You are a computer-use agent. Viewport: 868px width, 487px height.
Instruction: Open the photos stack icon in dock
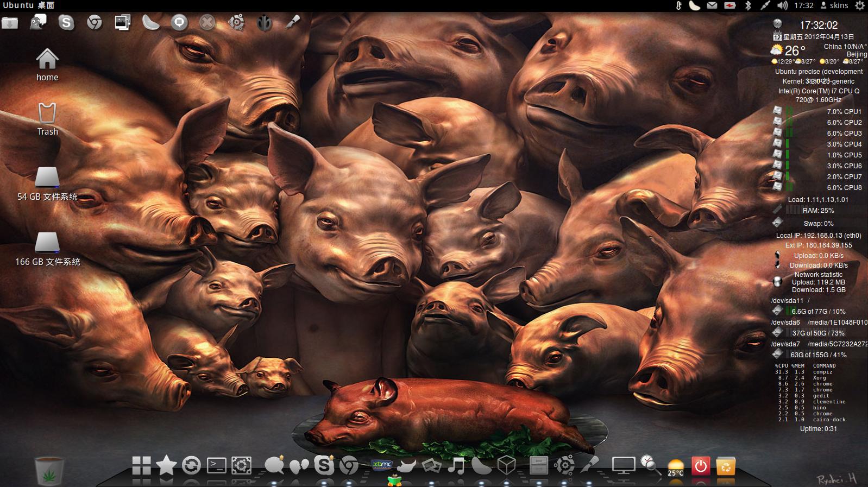pos(432,466)
